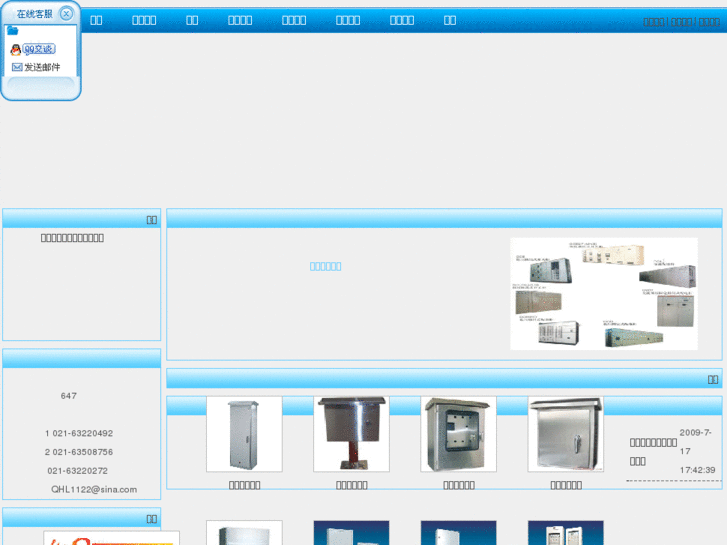727x545 pixels.
Task: Click the 在线客服 widget title
Action: [34, 14]
